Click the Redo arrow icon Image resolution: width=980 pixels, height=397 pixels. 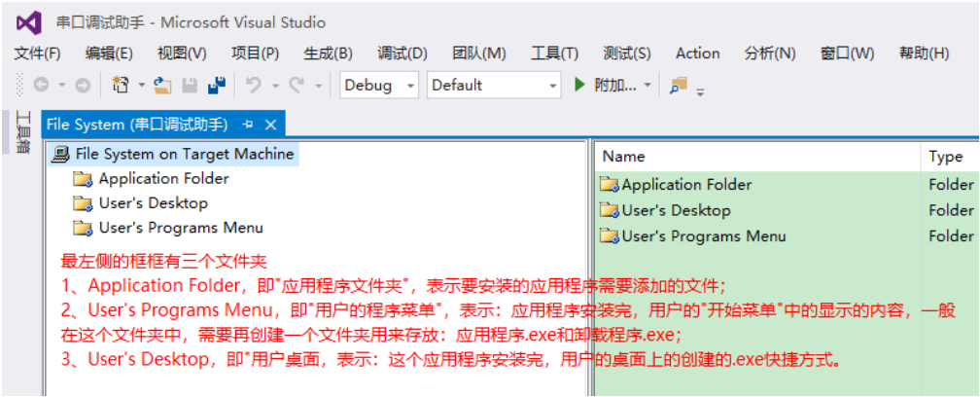[297, 85]
